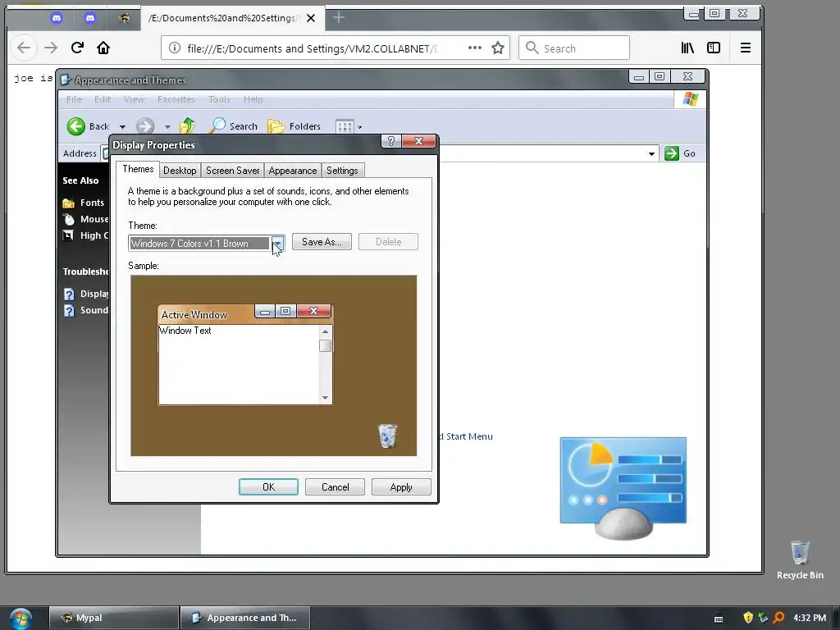Click the keyboard tray icon
Image resolution: width=840 pixels, height=630 pixels.
click(x=719, y=619)
